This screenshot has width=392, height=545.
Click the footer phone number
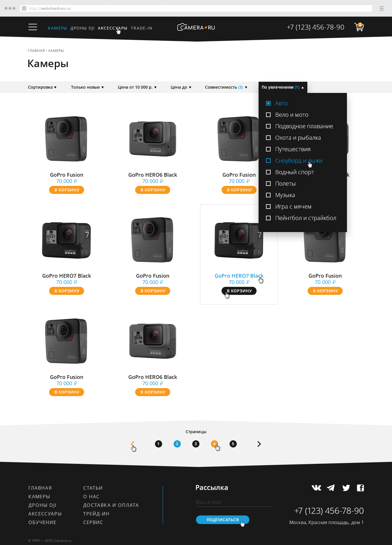[329, 511]
